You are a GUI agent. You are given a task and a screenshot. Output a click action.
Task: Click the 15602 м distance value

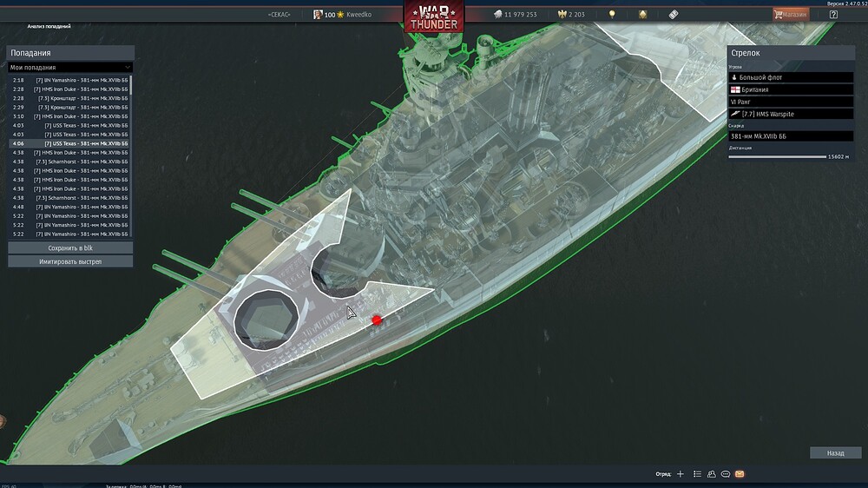[838, 157]
